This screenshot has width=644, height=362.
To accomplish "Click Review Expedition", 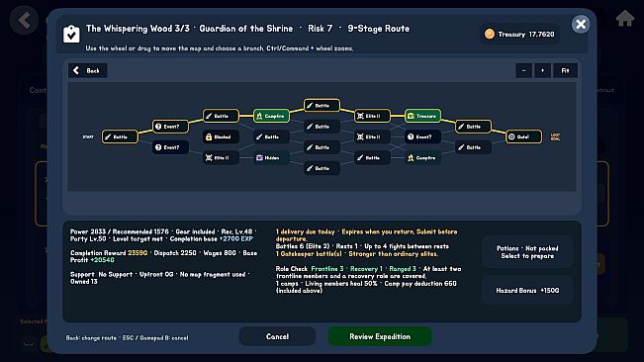I will 380,336.
